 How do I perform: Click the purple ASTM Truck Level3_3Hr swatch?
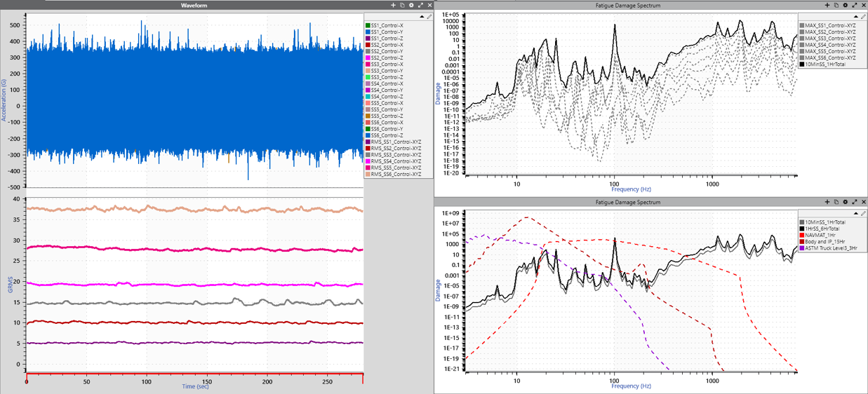[802, 248]
